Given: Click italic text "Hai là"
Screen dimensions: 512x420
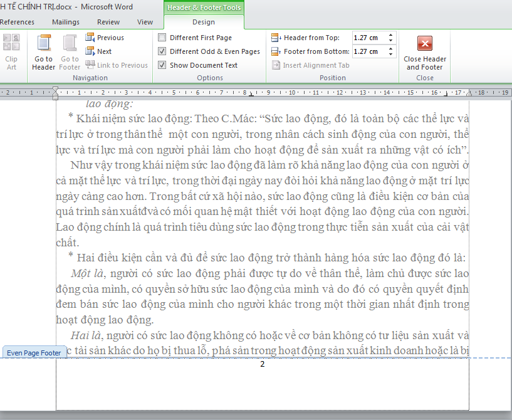Looking at the screenshot, I should click(x=86, y=335).
